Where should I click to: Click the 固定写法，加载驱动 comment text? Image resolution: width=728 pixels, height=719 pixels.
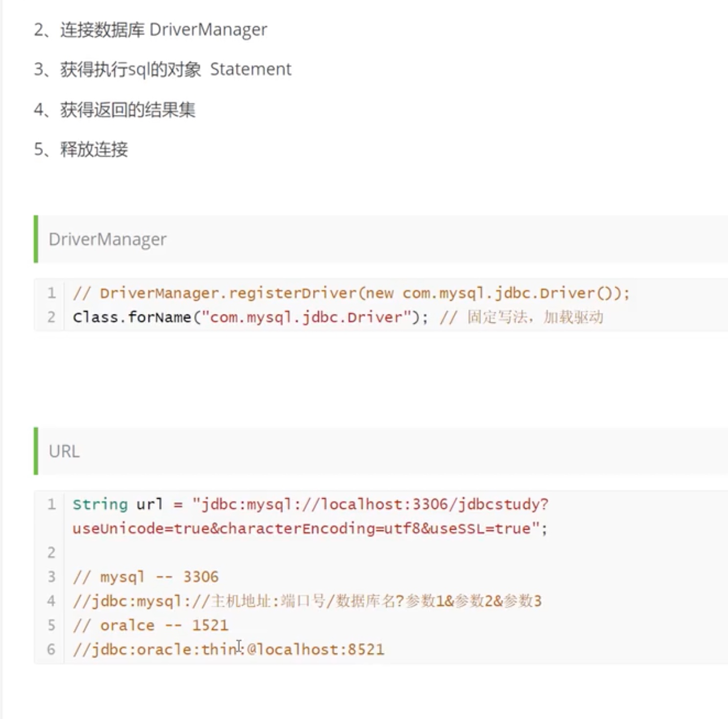[535, 317]
